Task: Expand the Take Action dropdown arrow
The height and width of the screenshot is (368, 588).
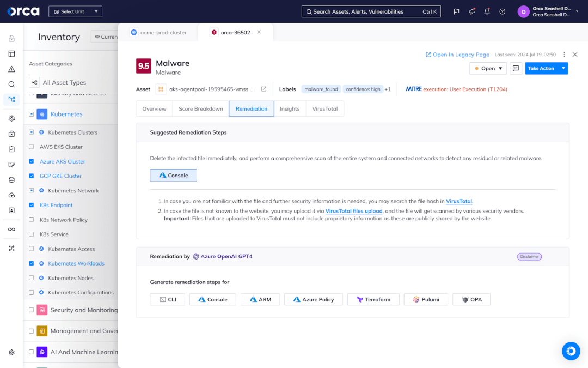Action: 563,68
